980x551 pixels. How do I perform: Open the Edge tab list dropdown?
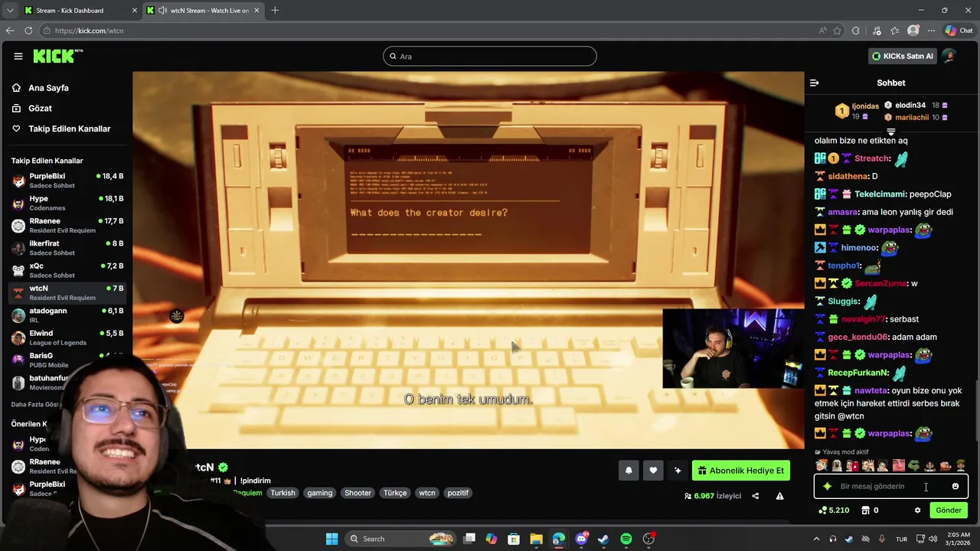pos(10,10)
